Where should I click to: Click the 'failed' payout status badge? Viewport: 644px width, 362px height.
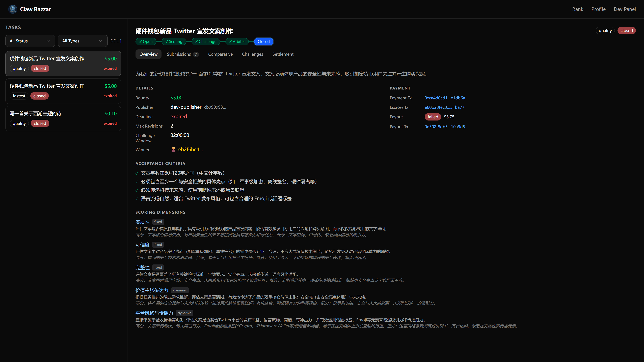(x=433, y=117)
